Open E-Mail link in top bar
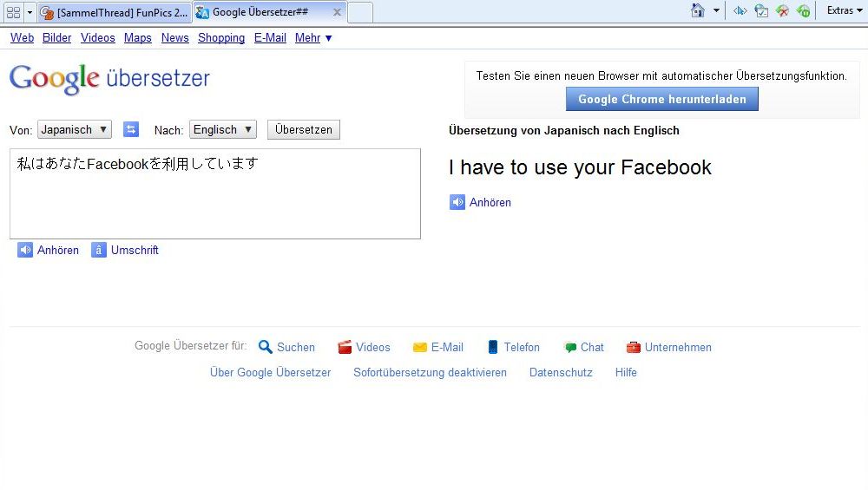This screenshot has width=868, height=490. click(x=270, y=37)
